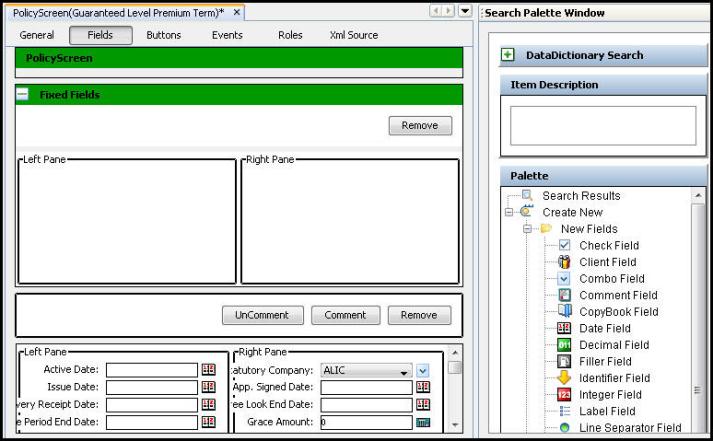The width and height of the screenshot is (713, 441).
Task: Click the PolicyScreen green header bar
Action: [x=239, y=58]
